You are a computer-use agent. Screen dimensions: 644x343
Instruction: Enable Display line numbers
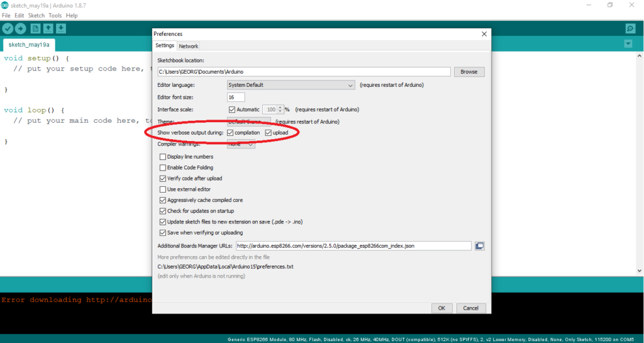pyautogui.click(x=163, y=157)
